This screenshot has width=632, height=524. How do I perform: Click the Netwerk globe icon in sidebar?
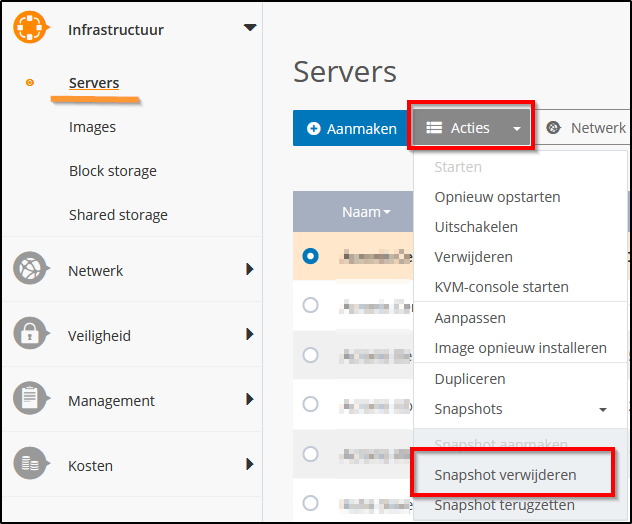click(31, 270)
